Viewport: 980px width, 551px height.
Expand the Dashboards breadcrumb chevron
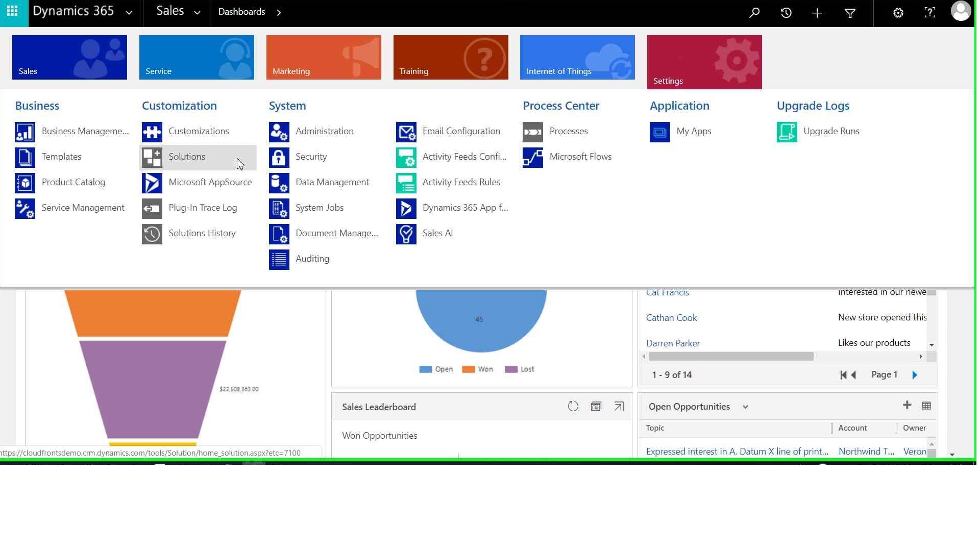279,13
